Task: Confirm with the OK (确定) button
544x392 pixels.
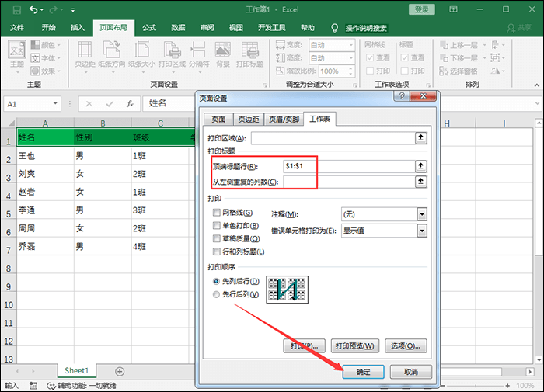Action: click(363, 372)
